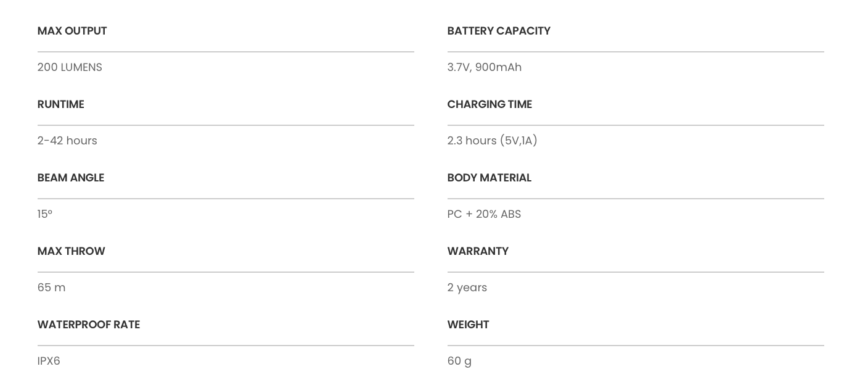Select the 200 LUMENS value text

tap(70, 67)
